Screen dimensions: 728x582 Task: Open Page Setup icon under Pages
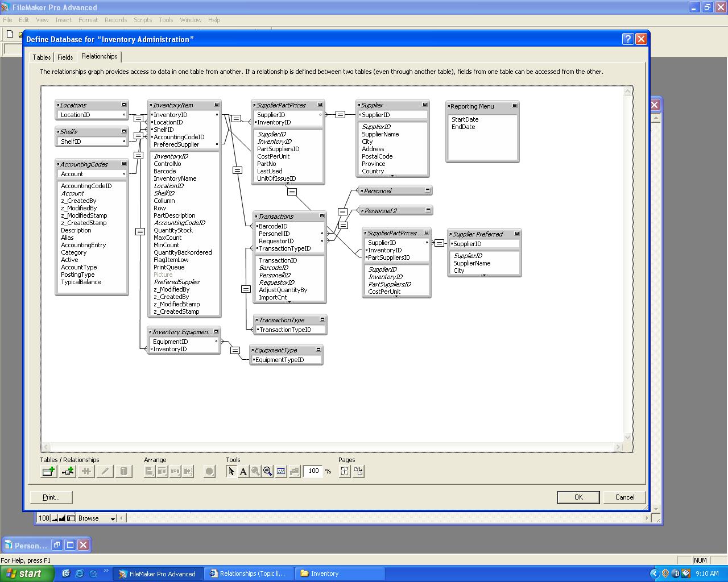point(358,471)
